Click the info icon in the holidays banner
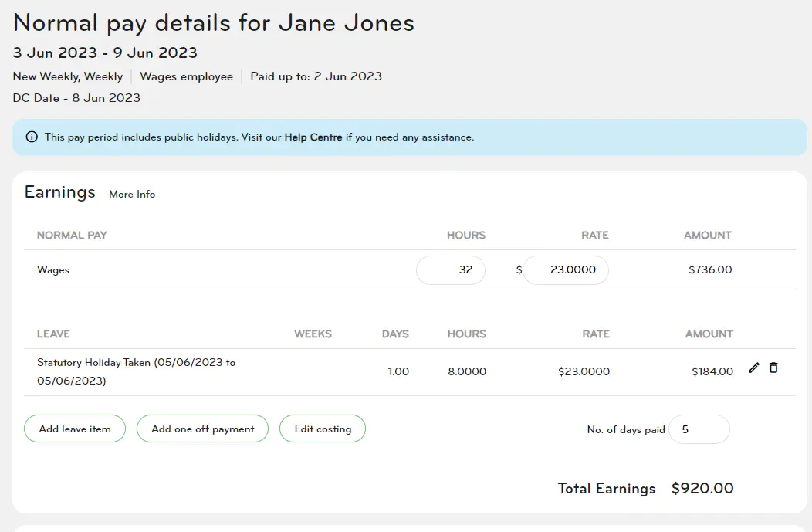 point(31,137)
